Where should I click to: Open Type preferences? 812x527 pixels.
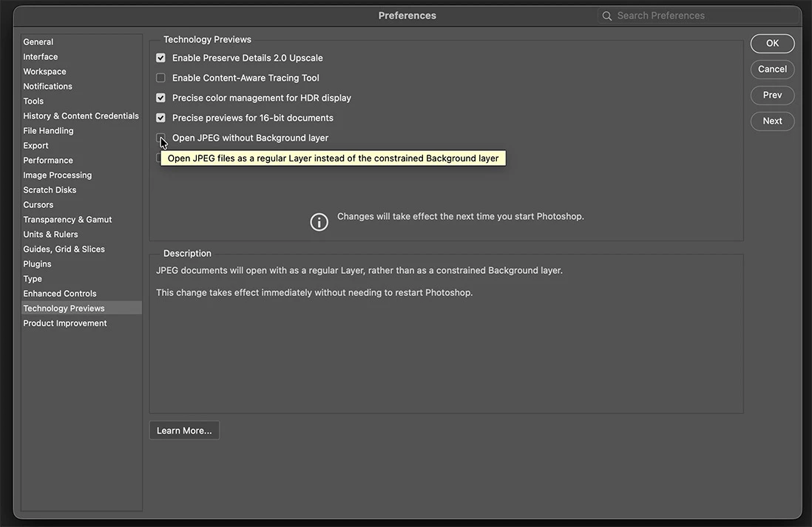pos(81,279)
